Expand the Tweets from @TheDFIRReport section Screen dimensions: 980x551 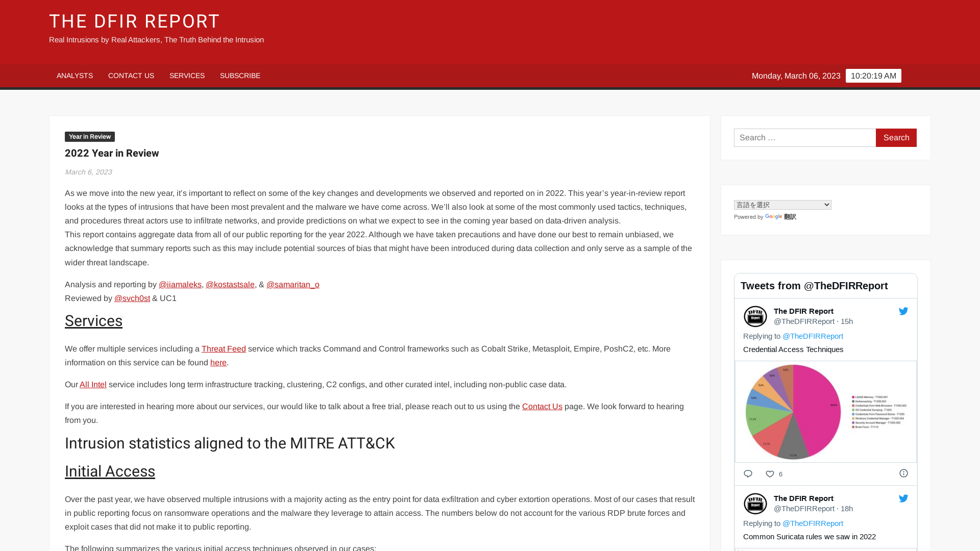tap(815, 285)
